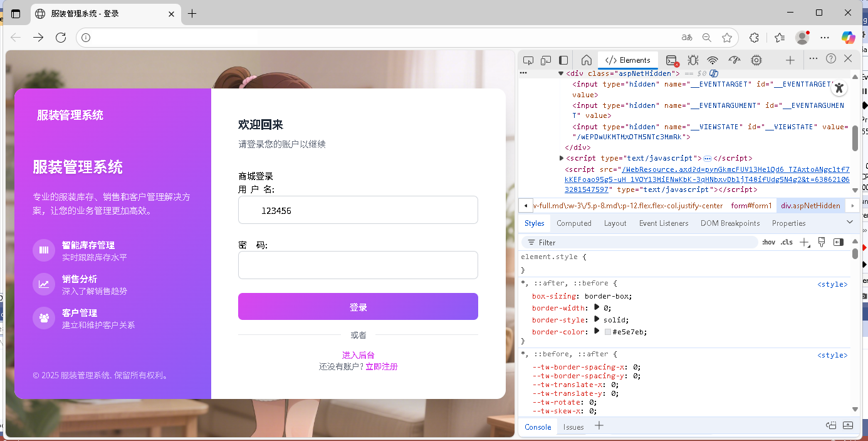Open the browser profile avatar
Viewport: 868px width, 441px height.
point(802,38)
